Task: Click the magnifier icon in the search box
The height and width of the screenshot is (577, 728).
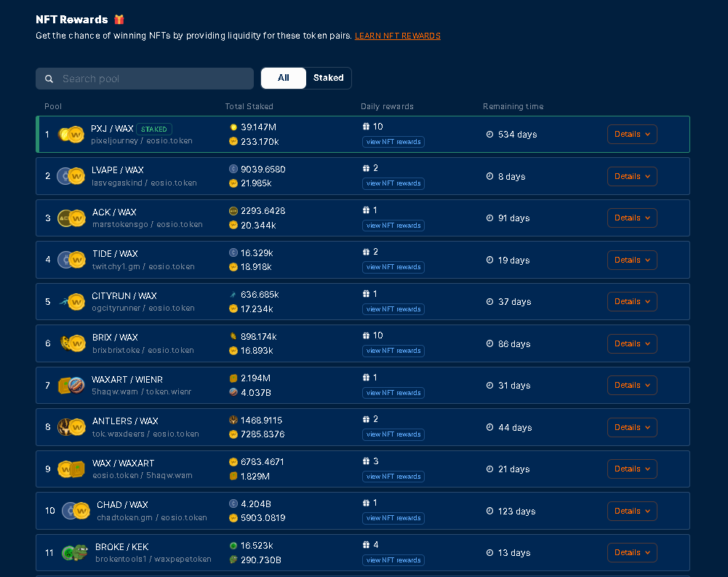Action: coord(49,79)
